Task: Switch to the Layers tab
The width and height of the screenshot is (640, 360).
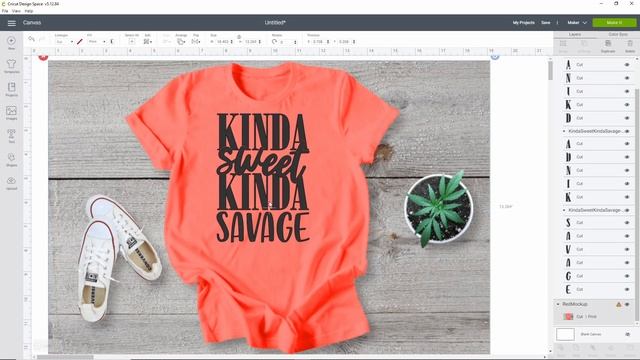Action: [x=575, y=34]
